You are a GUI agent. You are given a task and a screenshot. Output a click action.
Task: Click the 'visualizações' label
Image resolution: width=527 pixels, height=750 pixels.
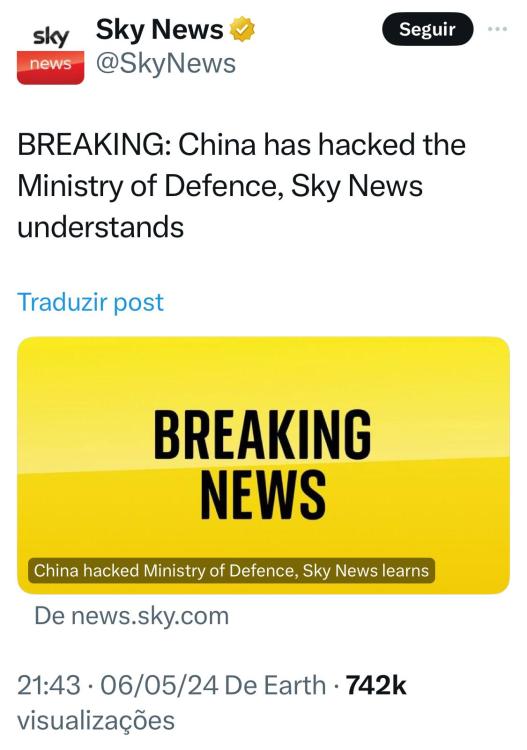96,721
